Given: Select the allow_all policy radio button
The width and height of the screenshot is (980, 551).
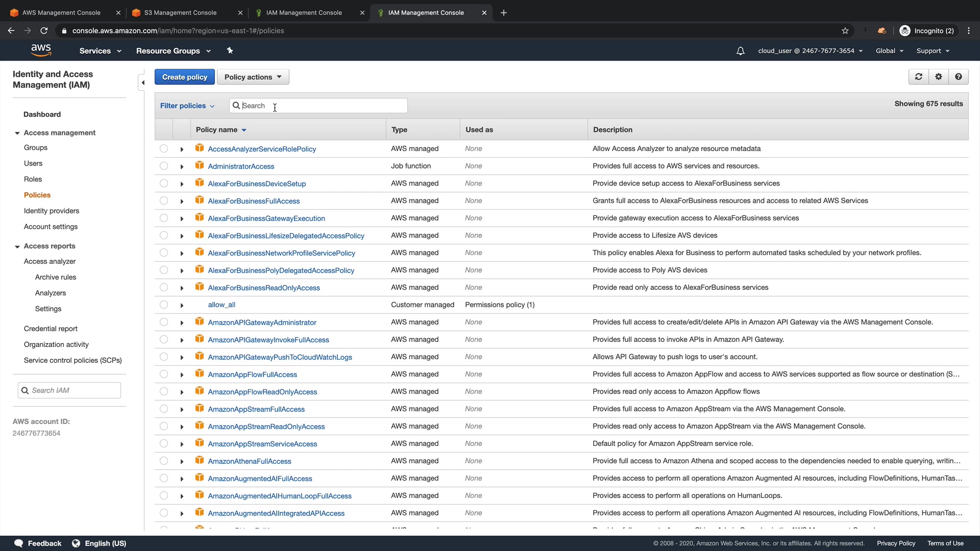Looking at the screenshot, I should [x=163, y=305].
